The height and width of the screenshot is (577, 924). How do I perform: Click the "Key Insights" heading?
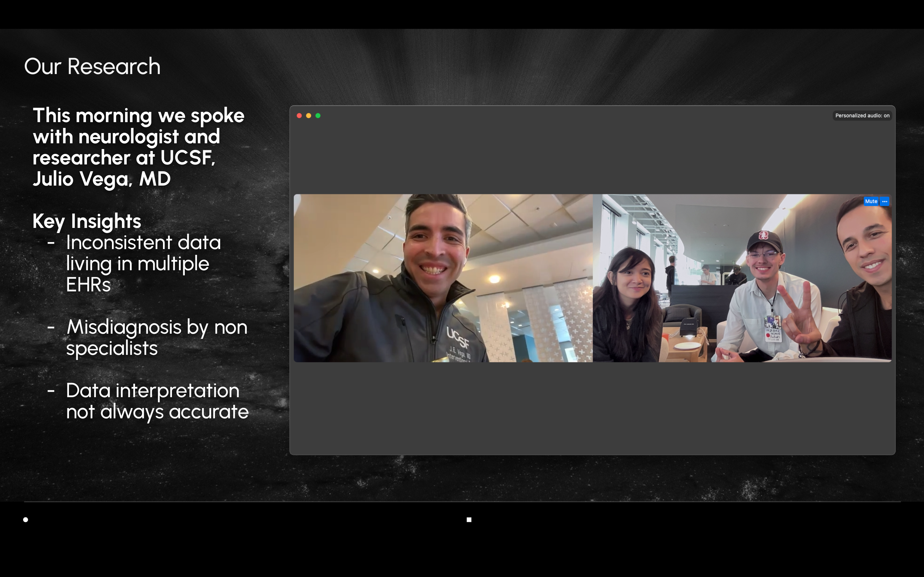(87, 221)
